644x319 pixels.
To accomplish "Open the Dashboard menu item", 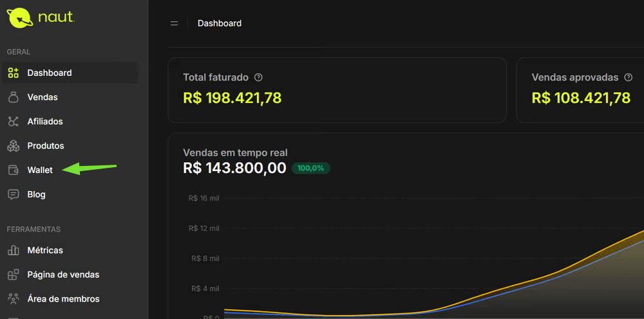I will pos(70,73).
